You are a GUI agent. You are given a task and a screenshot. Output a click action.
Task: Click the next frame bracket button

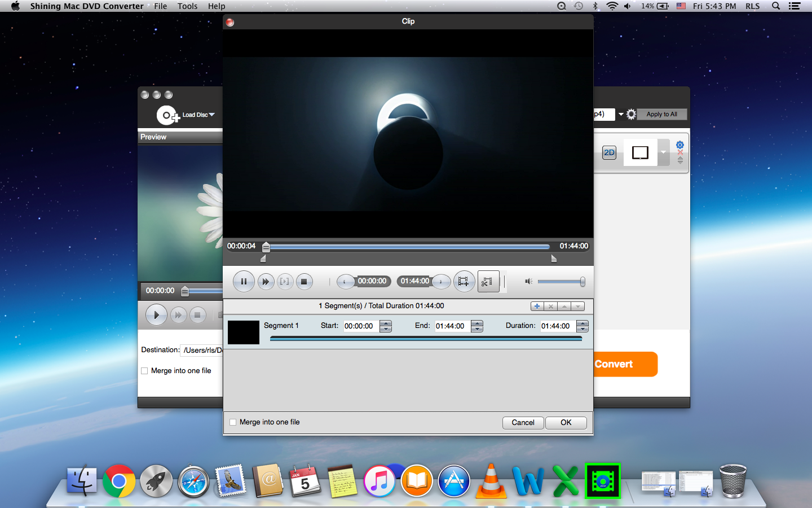click(x=285, y=281)
